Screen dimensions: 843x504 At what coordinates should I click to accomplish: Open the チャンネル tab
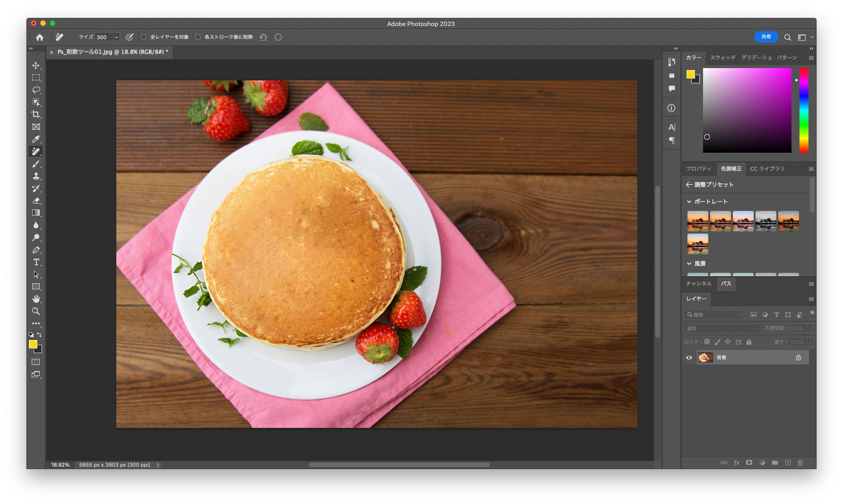[x=698, y=284]
